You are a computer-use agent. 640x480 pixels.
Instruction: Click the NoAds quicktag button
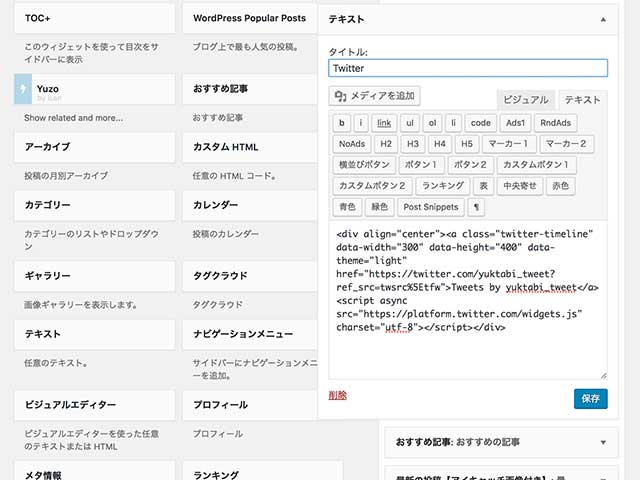pyautogui.click(x=352, y=144)
